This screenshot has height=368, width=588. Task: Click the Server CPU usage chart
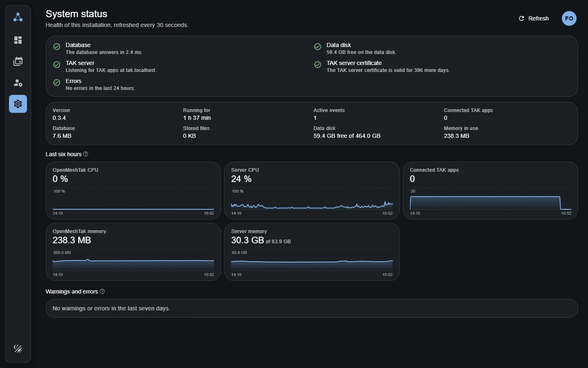tap(312, 202)
